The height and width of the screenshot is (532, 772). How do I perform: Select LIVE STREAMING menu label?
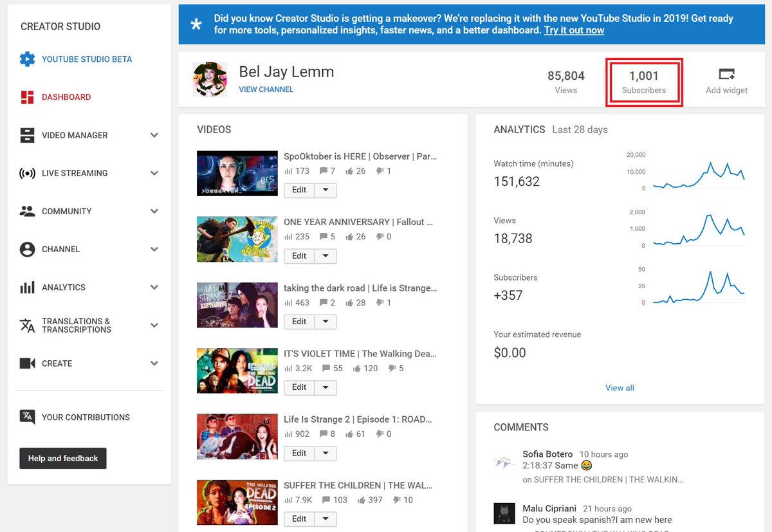tap(75, 173)
